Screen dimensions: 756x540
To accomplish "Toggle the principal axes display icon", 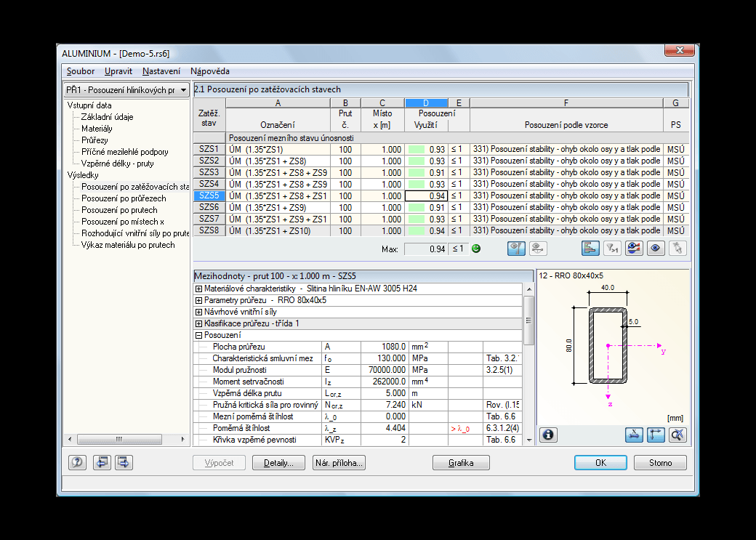I will (656, 435).
